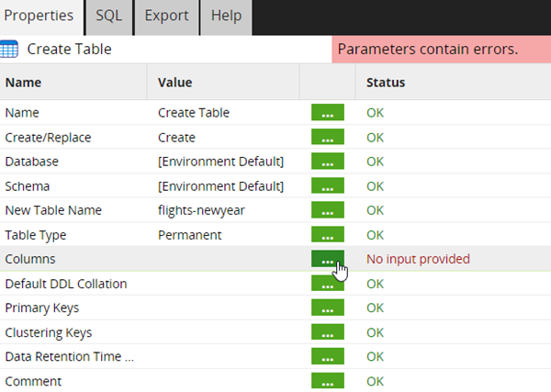Select the Data Retention Time row label
Screen dimensions: 551x392
[70, 356]
